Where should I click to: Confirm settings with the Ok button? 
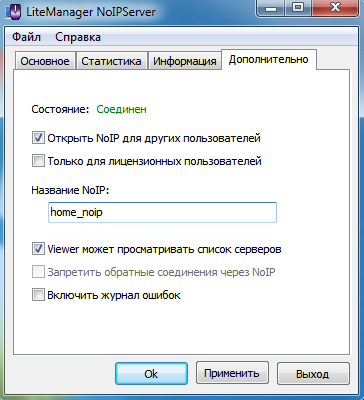151,374
